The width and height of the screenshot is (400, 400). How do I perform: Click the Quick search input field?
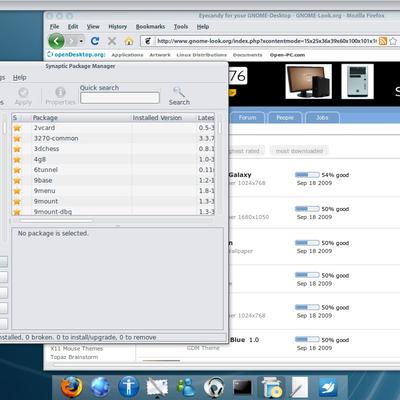tap(120, 98)
